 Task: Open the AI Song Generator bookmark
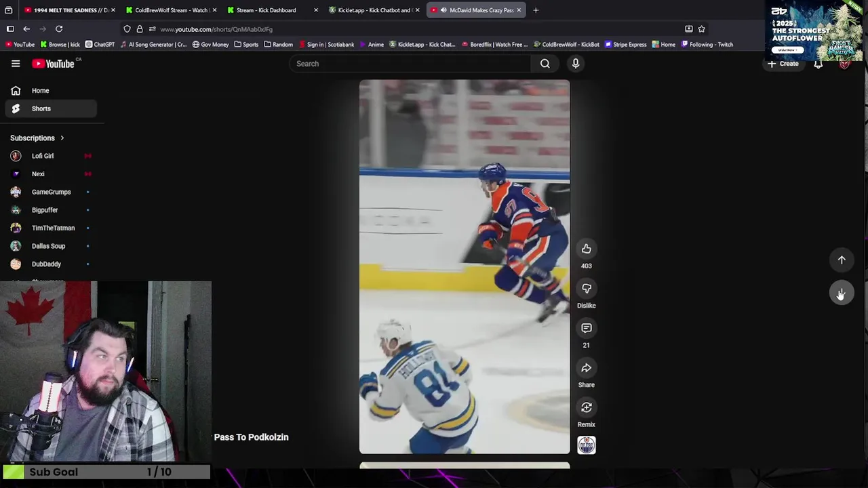pos(153,45)
